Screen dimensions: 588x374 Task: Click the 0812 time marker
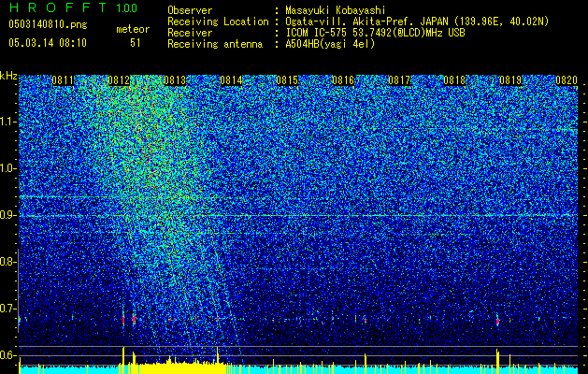[x=119, y=80]
